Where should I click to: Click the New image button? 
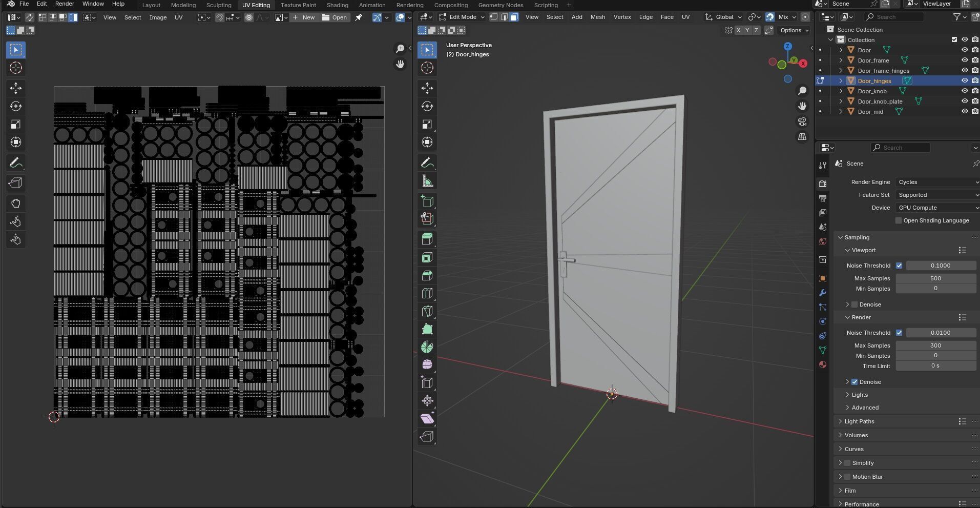point(304,17)
